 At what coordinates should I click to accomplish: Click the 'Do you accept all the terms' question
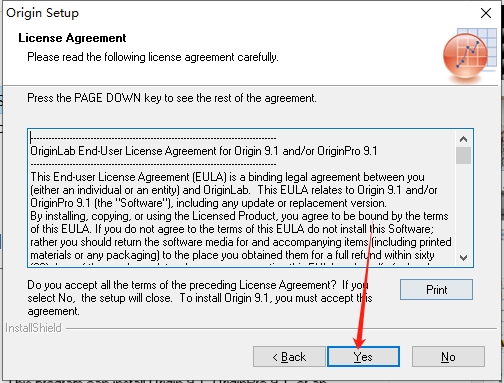pos(200,298)
